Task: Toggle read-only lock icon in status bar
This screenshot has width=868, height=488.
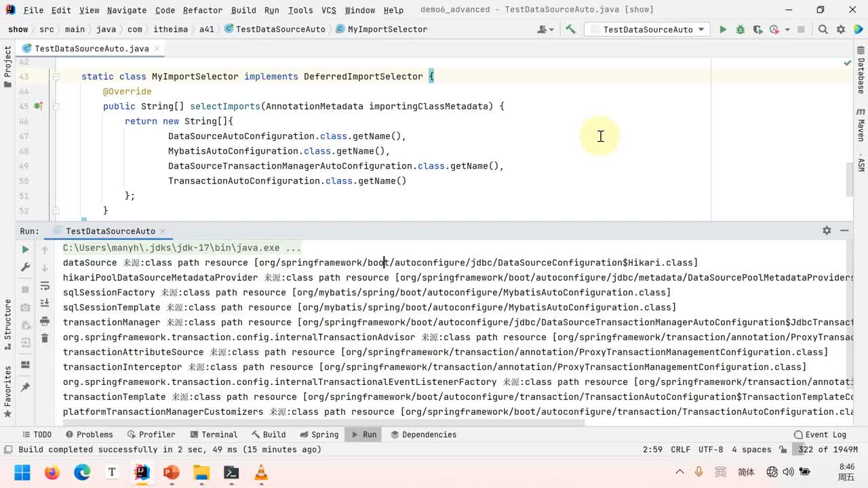Action: [x=783, y=449]
